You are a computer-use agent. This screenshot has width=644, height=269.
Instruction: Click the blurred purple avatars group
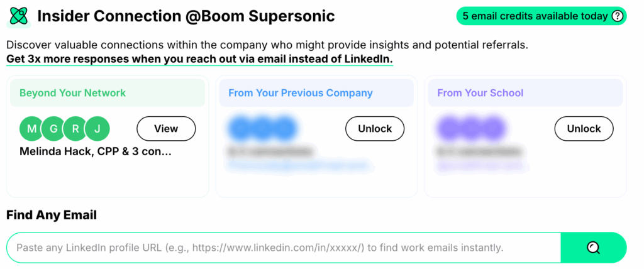click(x=470, y=129)
